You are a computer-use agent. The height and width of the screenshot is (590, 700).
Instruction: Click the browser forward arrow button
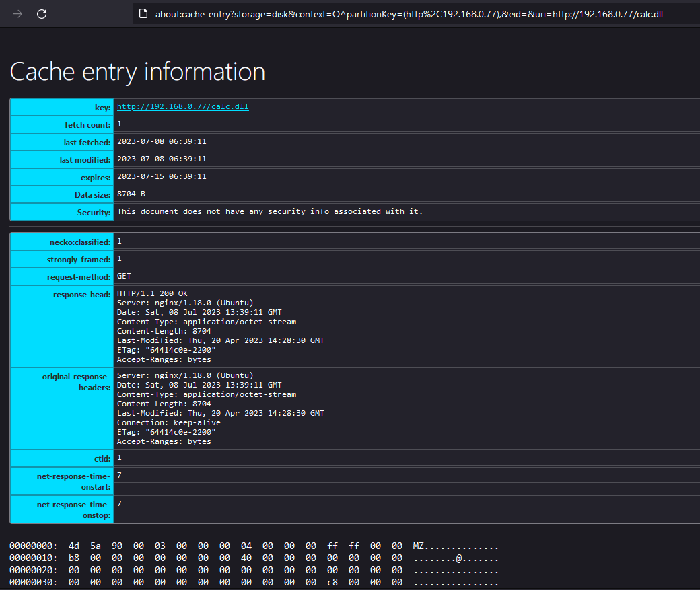pyautogui.click(x=17, y=14)
